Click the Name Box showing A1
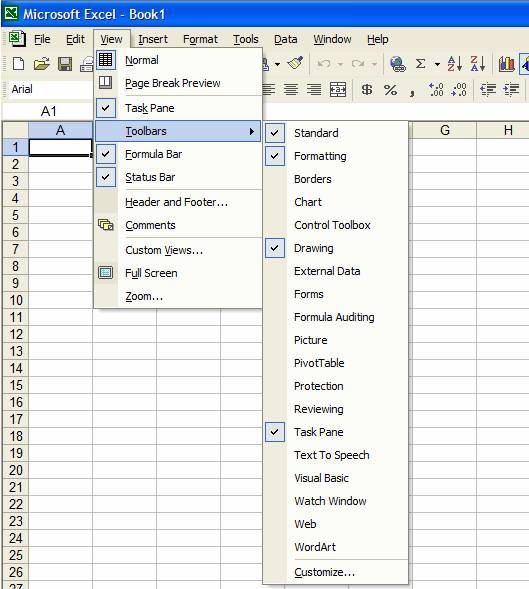This screenshot has height=589, width=529. tap(48, 111)
